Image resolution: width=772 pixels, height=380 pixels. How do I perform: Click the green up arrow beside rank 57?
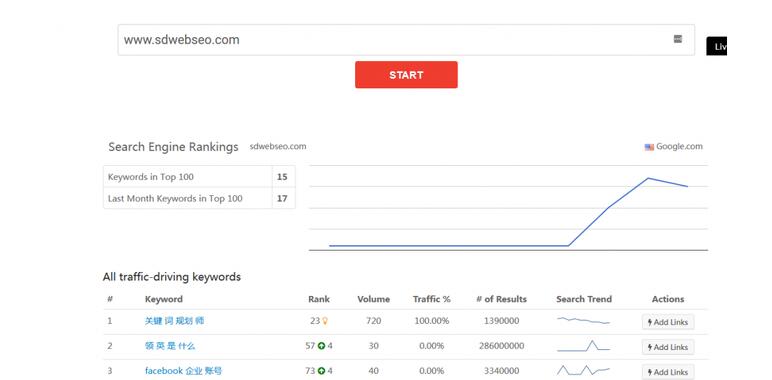coord(321,346)
